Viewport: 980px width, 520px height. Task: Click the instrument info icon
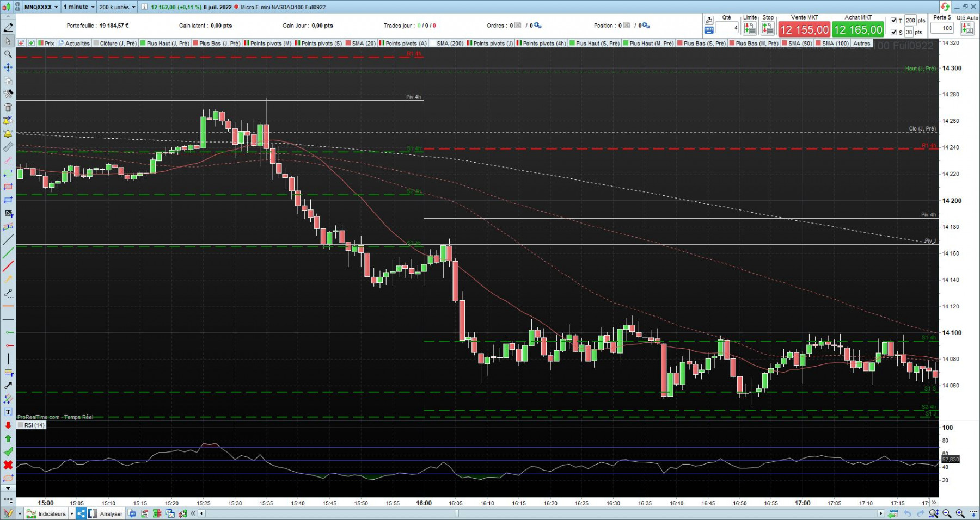(144, 7)
